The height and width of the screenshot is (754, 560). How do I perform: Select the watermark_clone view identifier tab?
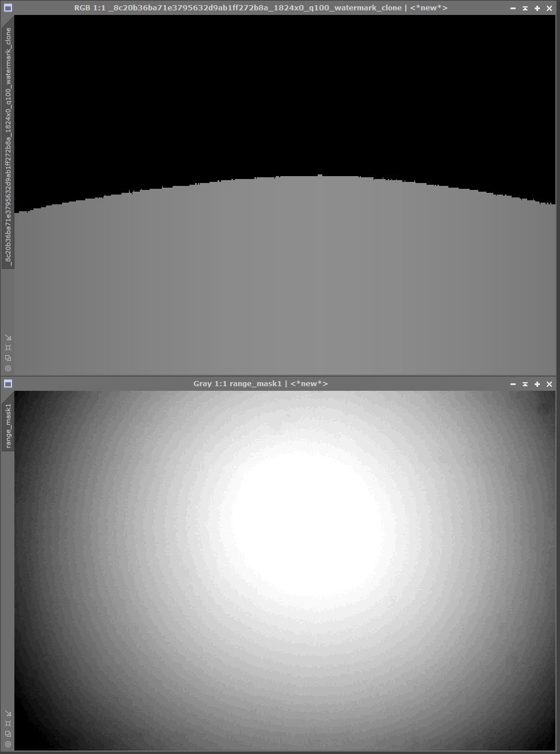[8, 147]
